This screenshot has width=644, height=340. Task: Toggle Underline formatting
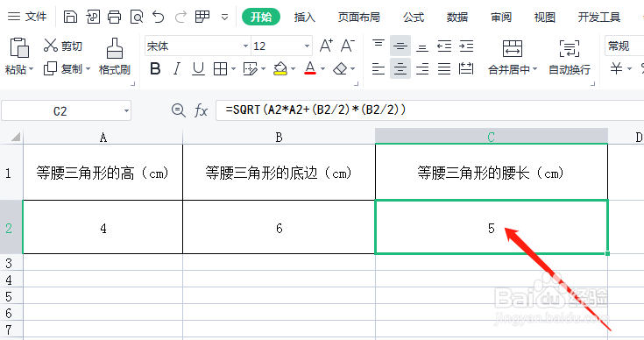(x=198, y=68)
